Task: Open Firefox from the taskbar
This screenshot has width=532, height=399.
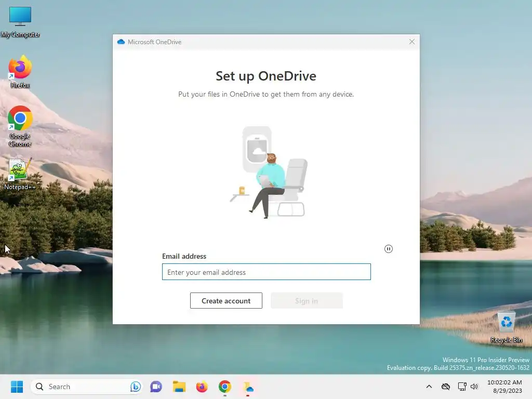Action: pos(202,387)
